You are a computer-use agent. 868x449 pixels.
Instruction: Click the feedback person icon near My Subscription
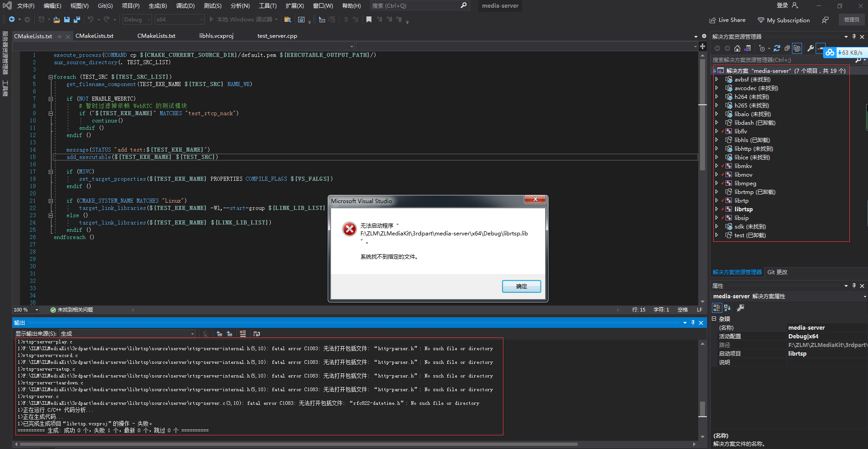coord(825,20)
